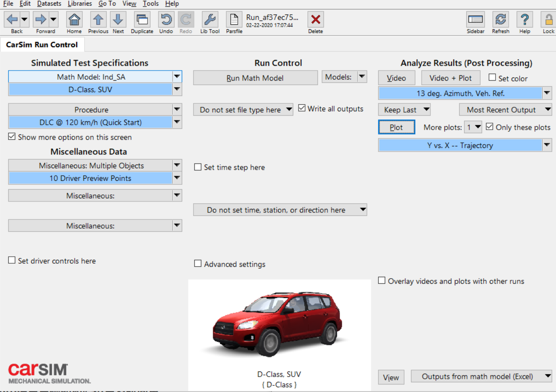The height and width of the screenshot is (392, 556).
Task: Open the More plots count dropdown
Action: point(474,127)
